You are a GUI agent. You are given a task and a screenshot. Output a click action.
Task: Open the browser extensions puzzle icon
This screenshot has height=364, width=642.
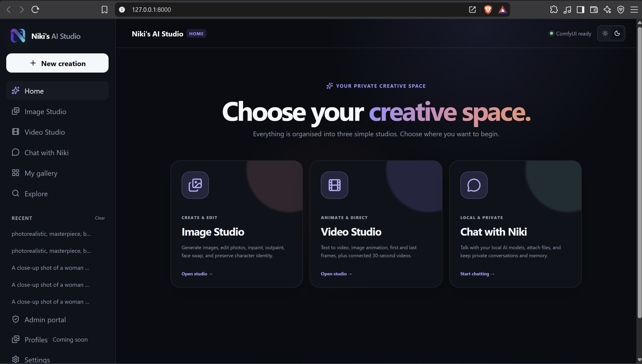(554, 10)
